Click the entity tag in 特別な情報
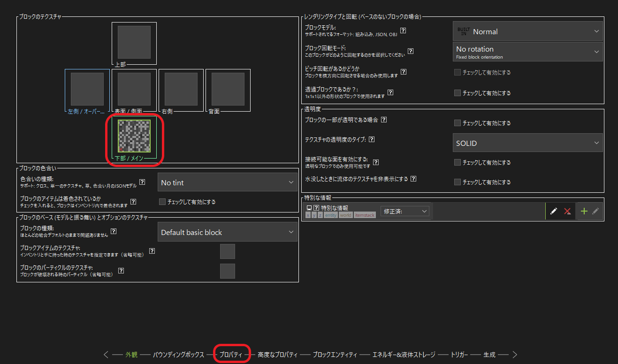 [x=330, y=215]
